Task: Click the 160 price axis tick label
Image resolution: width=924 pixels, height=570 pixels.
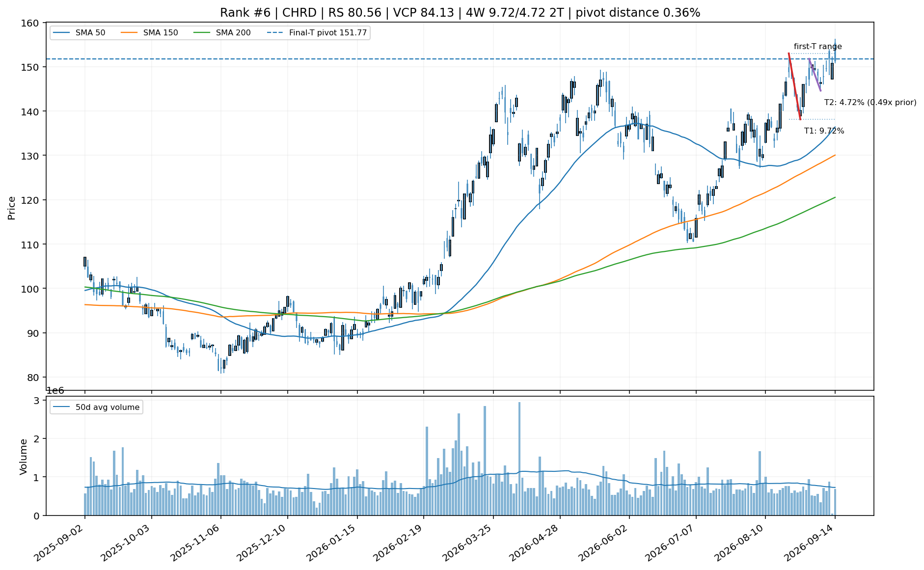Action: coord(30,23)
